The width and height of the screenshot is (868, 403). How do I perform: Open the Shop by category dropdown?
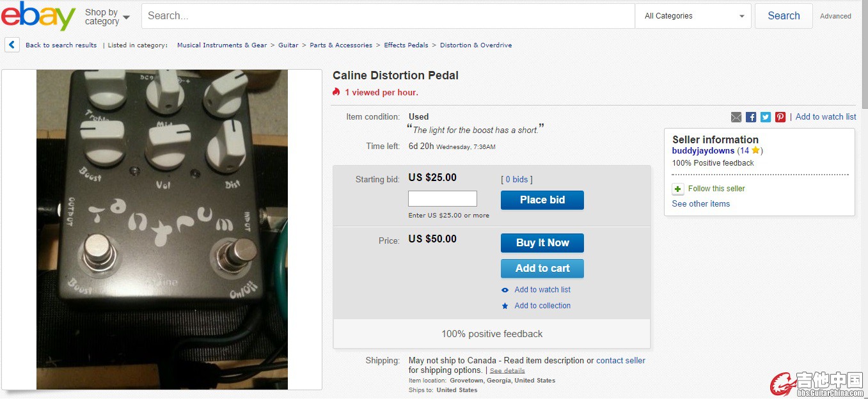[107, 17]
